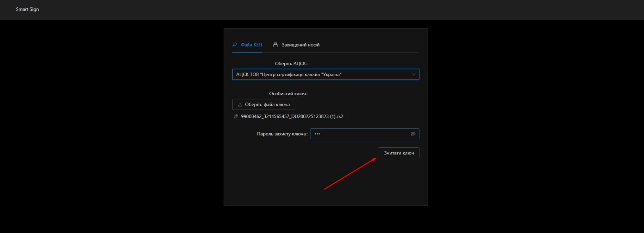The height and width of the screenshot is (233, 644).
Task: Click the paperclip icon next to the .zs2 file
Action: tap(236, 117)
